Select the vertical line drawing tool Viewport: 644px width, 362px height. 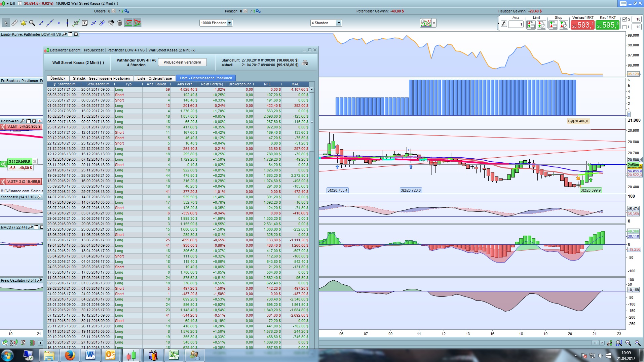point(67,23)
